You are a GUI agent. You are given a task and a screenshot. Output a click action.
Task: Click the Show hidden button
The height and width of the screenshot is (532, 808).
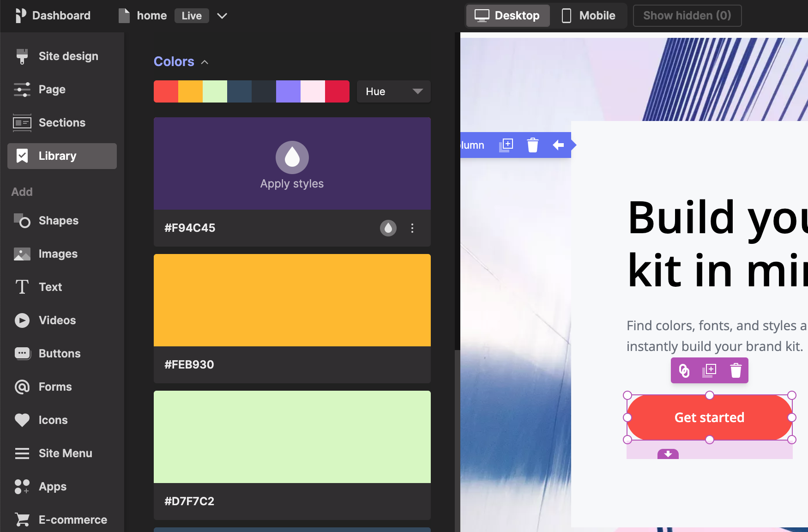(687, 15)
